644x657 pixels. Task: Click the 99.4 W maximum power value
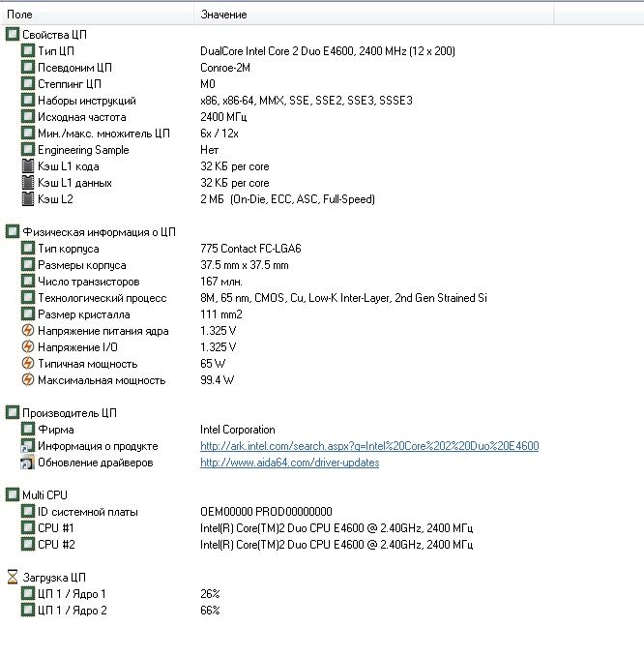(x=217, y=379)
